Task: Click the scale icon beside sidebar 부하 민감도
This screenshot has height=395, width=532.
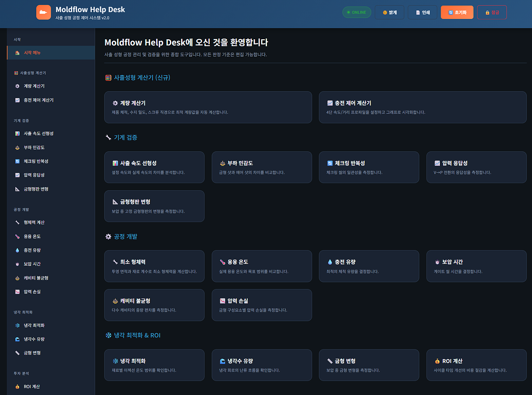Action: [x=17, y=147]
